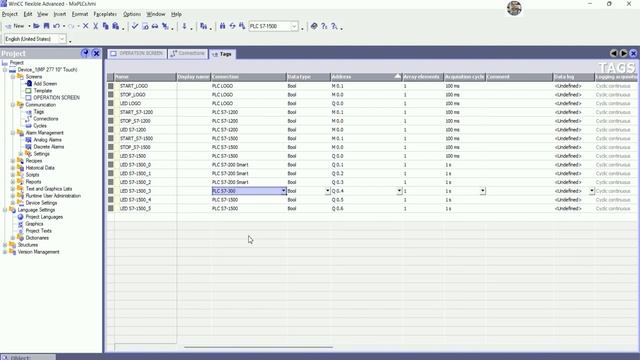The image size is (640, 360).
Task: Close the Tags editor tab area
Action: pyautogui.click(x=633, y=53)
